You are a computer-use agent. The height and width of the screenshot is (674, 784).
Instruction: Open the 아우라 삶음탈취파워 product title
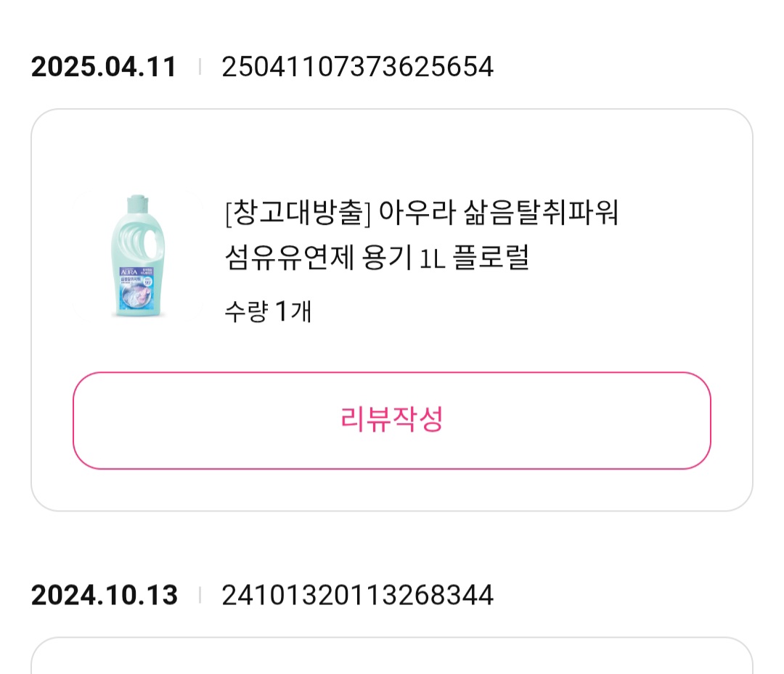(x=422, y=213)
